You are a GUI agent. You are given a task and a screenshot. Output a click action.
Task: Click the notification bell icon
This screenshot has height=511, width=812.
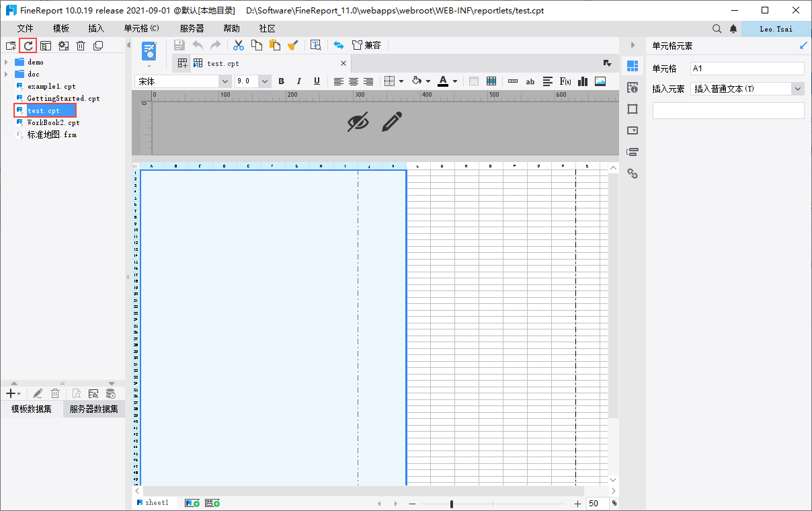point(733,29)
